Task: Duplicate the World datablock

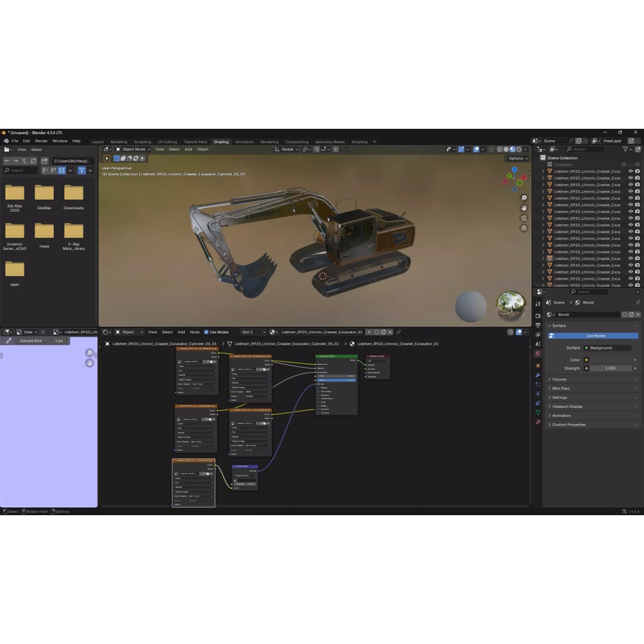Action: tap(631, 315)
